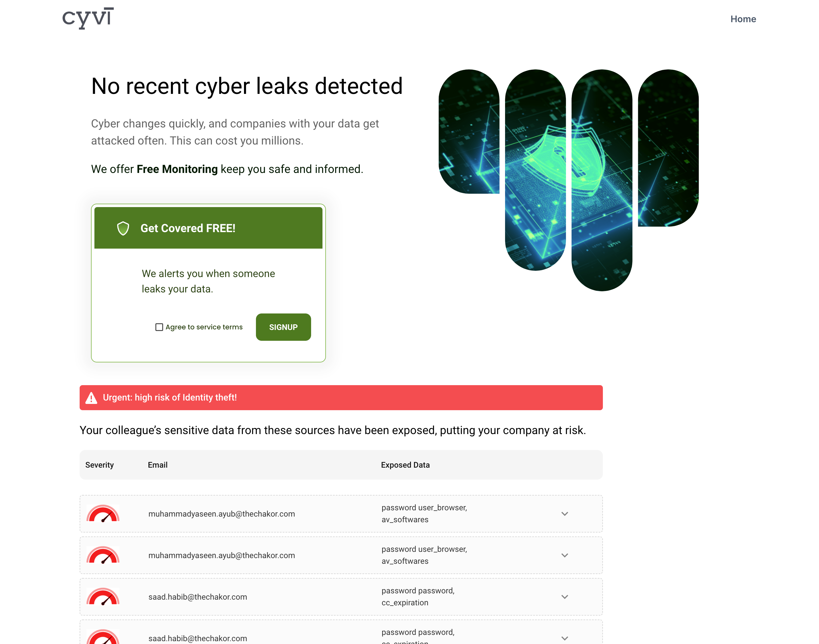Viewport: 819px width, 644px height.
Task: Expand the first muhammadyaseen.ayub row chevron
Action: [x=564, y=513]
